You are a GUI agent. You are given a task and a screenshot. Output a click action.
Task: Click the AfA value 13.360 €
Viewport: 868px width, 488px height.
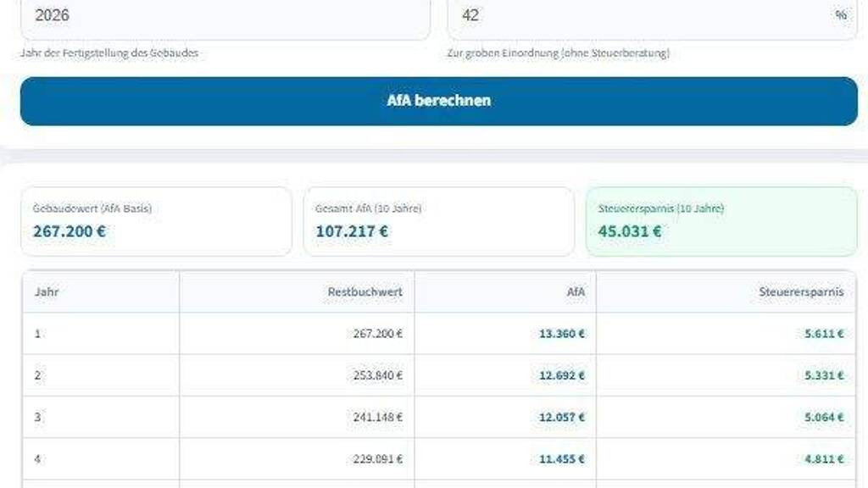561,334
